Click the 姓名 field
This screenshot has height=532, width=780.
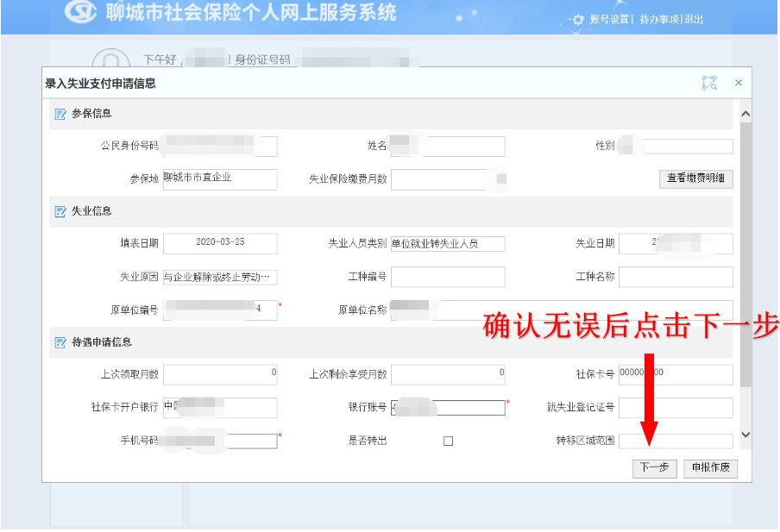pos(448,147)
